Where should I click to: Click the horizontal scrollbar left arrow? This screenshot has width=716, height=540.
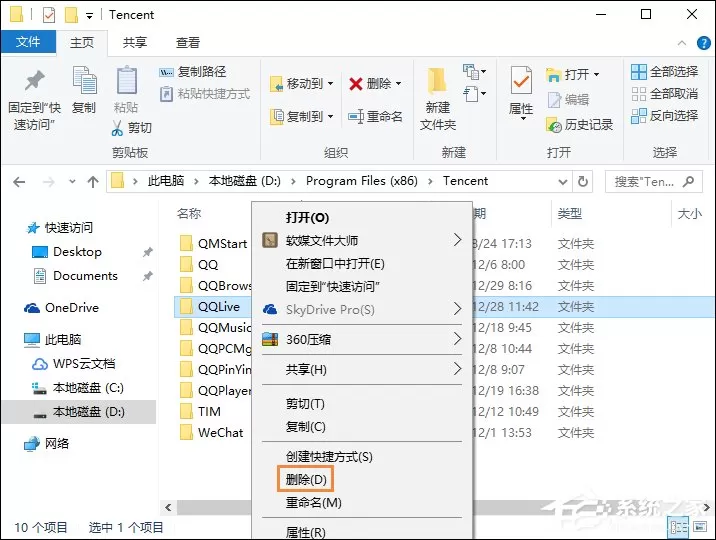coord(168,507)
